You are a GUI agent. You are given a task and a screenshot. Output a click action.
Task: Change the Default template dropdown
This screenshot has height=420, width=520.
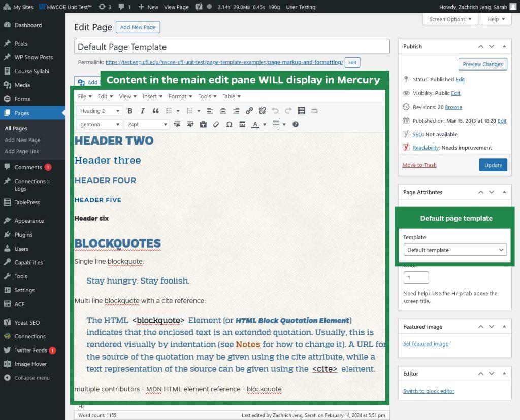pyautogui.click(x=454, y=250)
